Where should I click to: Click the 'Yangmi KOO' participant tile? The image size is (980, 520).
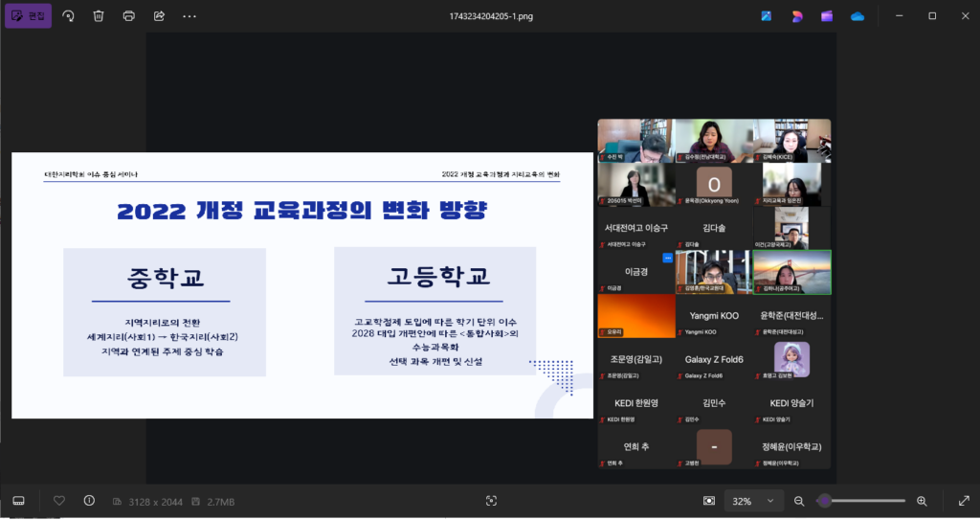714,316
